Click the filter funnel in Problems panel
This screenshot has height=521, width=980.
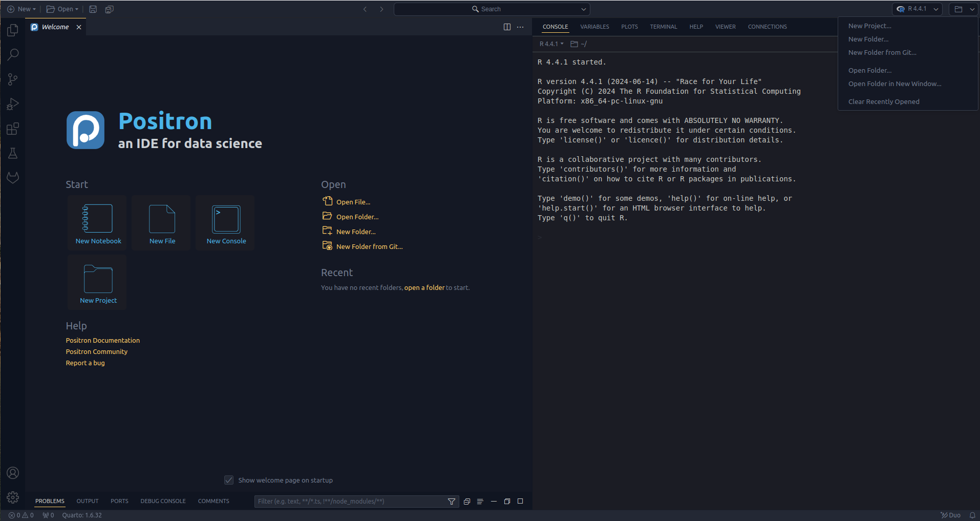pos(451,502)
